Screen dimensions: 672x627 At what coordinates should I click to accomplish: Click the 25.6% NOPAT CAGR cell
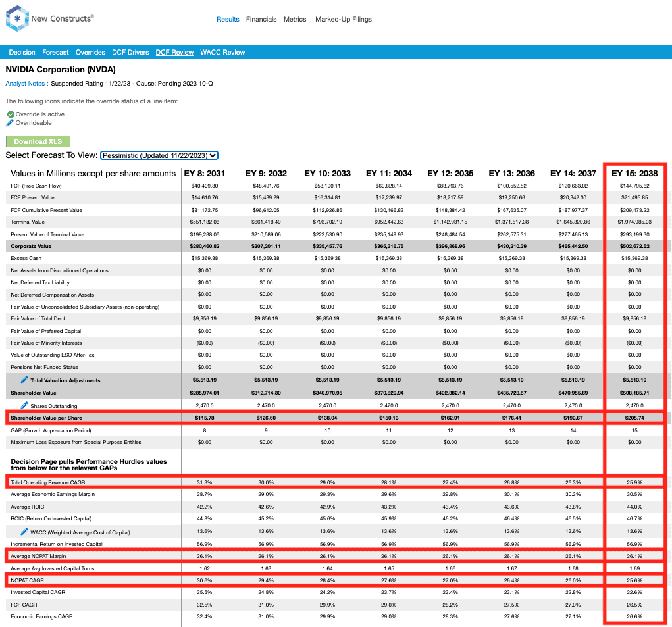coord(634,580)
